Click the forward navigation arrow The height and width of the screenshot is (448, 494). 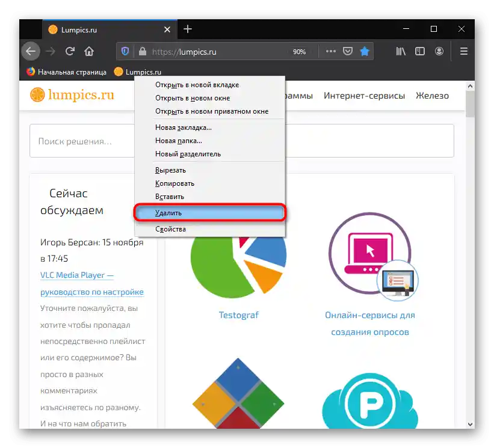click(x=50, y=51)
